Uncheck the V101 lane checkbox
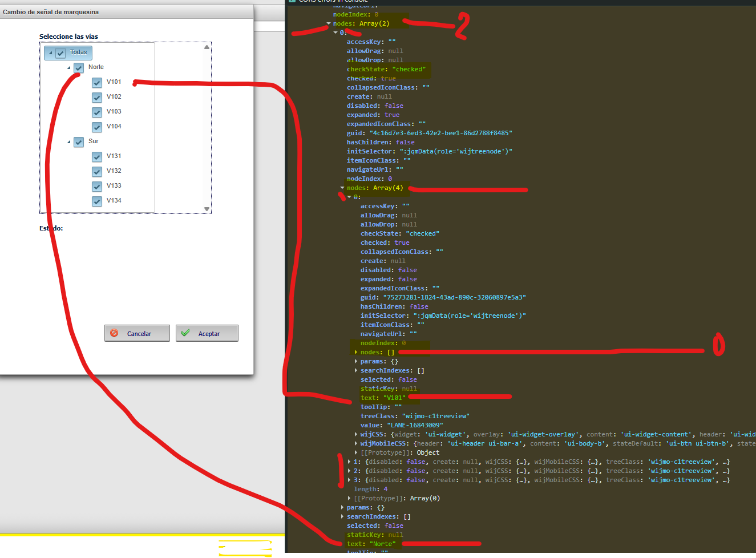The image size is (756, 558). click(x=97, y=83)
